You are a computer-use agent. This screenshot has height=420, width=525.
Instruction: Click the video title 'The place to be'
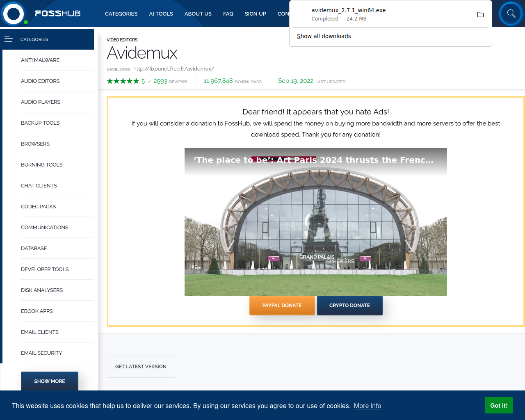pyautogui.click(x=314, y=160)
